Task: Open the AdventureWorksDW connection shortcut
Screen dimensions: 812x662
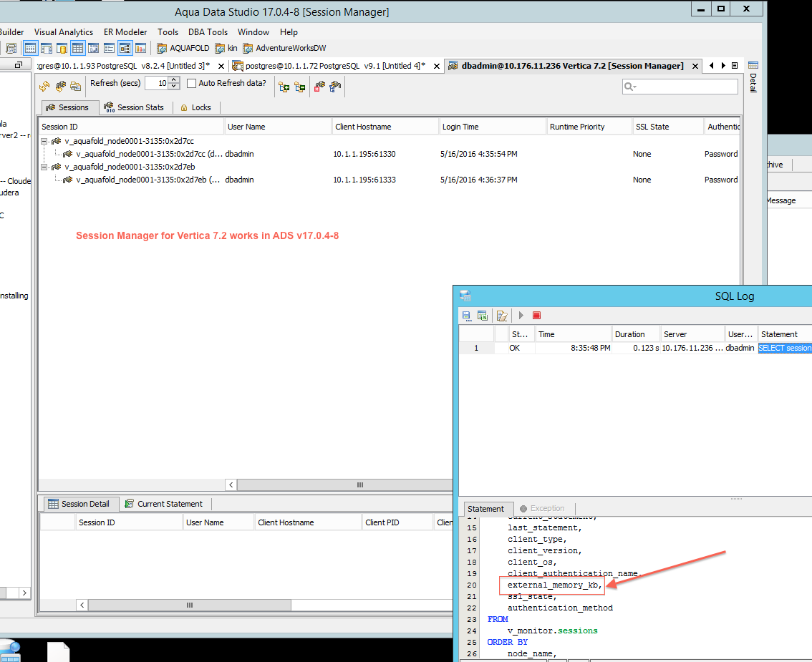Action: click(284, 48)
